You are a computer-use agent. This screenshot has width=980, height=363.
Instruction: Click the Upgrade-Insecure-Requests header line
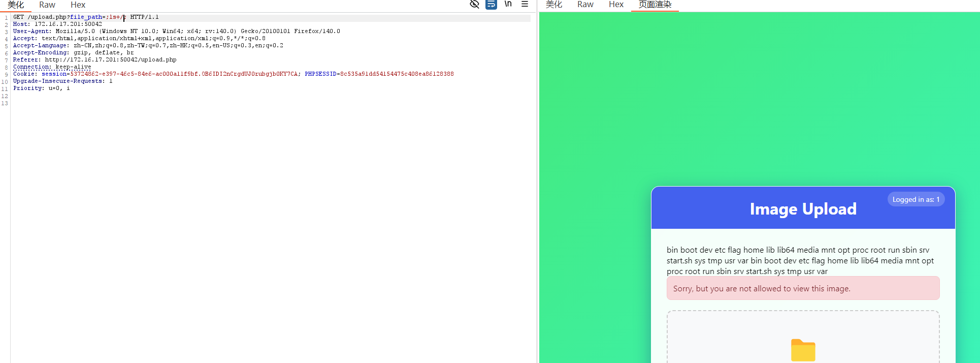[x=63, y=81]
